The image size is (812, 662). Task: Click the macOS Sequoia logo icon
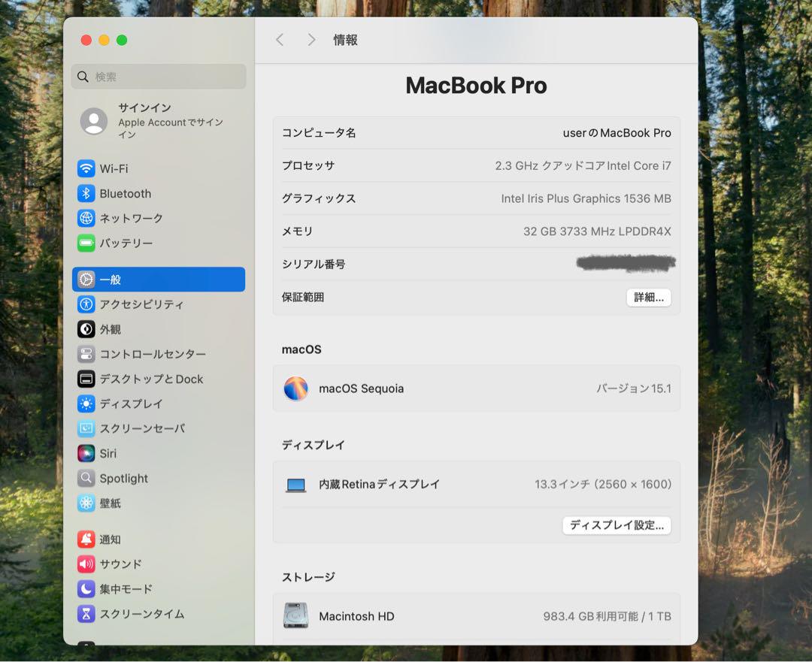click(x=295, y=388)
